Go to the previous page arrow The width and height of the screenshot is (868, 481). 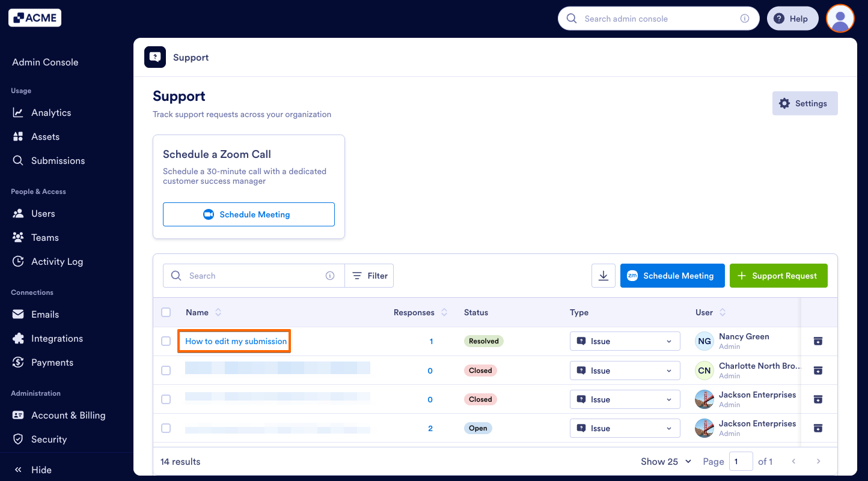[x=793, y=461]
